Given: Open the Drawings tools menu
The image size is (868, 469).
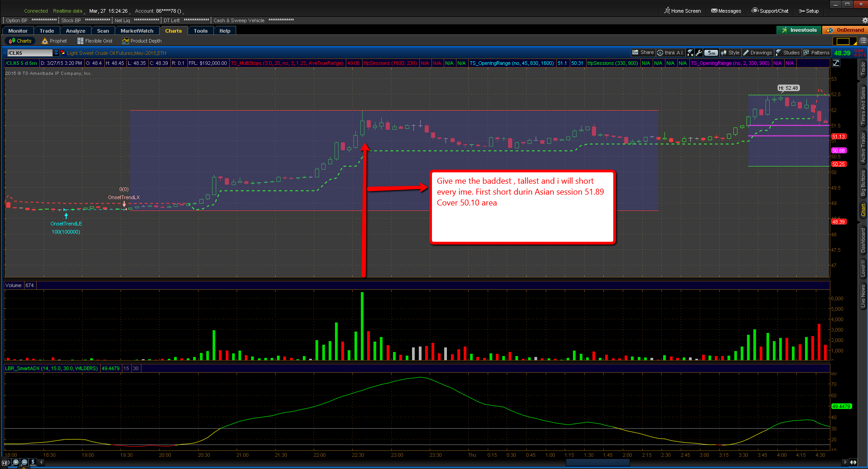Looking at the screenshot, I should pyautogui.click(x=757, y=53).
